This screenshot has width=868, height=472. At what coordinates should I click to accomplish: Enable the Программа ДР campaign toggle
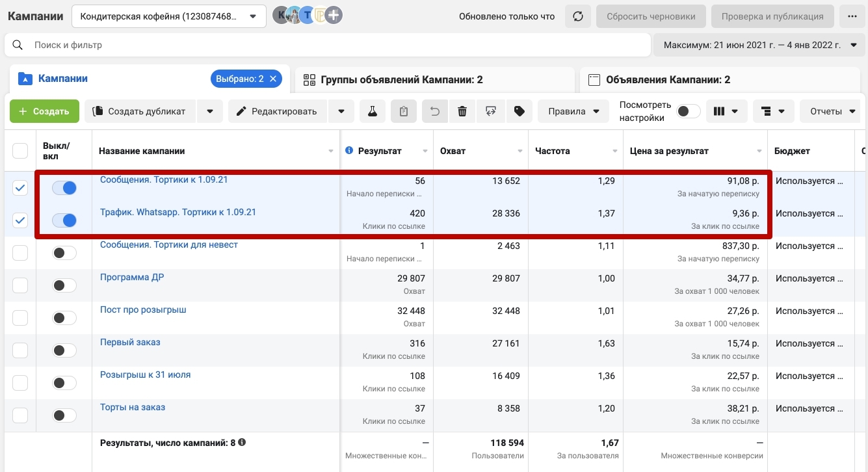click(64, 285)
